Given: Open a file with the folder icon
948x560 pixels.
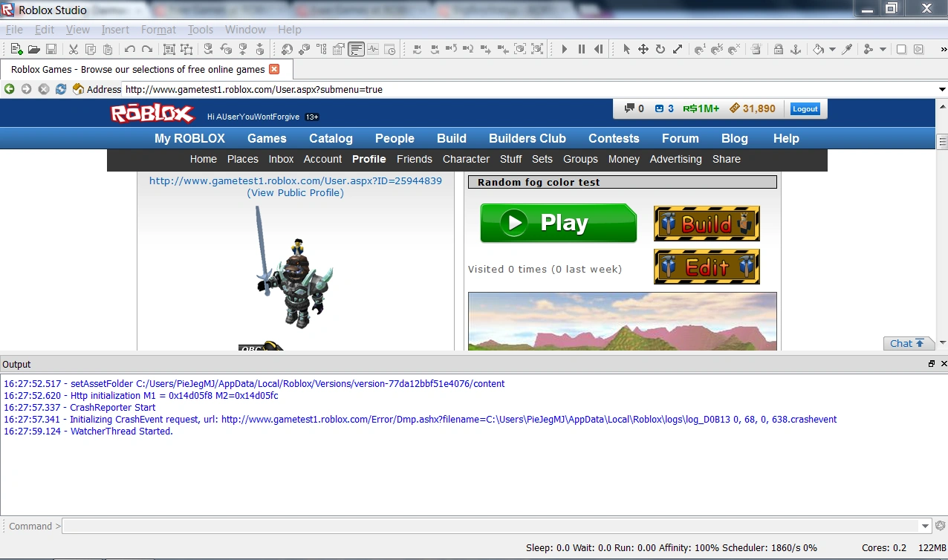Looking at the screenshot, I should click(33, 49).
